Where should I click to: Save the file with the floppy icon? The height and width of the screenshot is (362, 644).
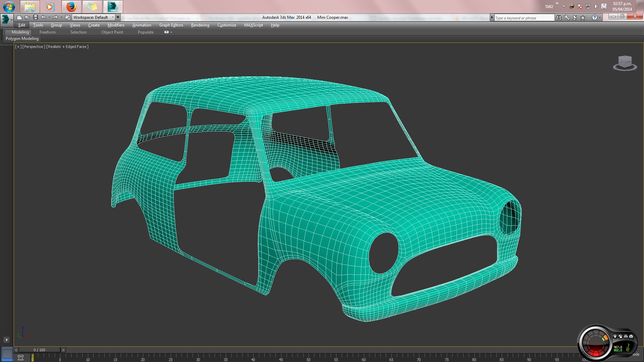pyautogui.click(x=36, y=17)
